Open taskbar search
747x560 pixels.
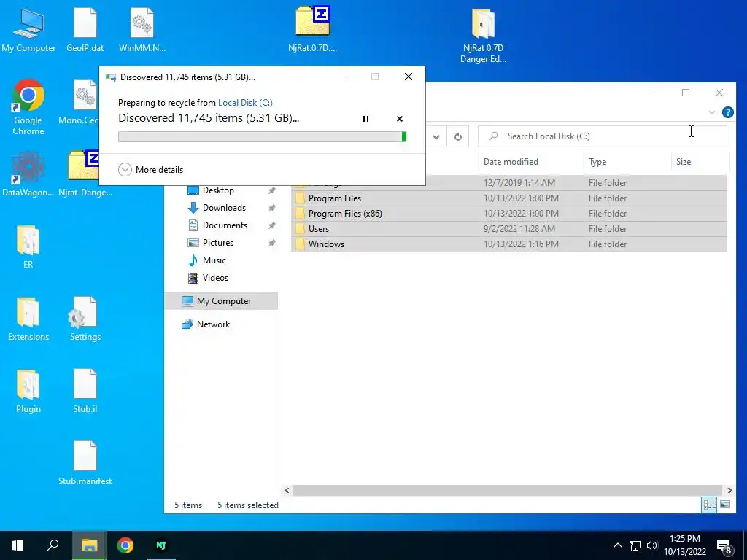(53, 545)
